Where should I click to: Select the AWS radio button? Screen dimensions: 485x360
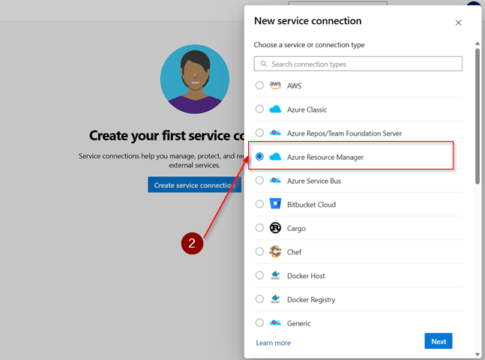pos(259,85)
